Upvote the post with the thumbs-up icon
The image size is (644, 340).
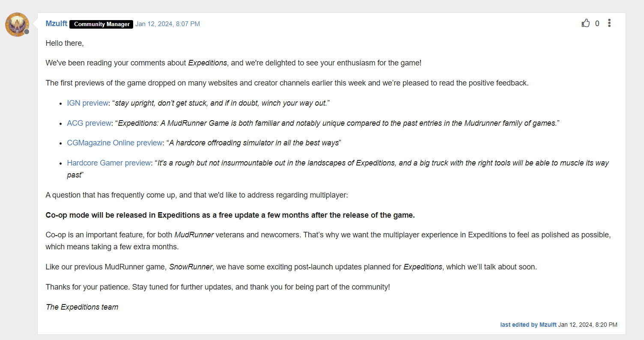pyautogui.click(x=586, y=23)
